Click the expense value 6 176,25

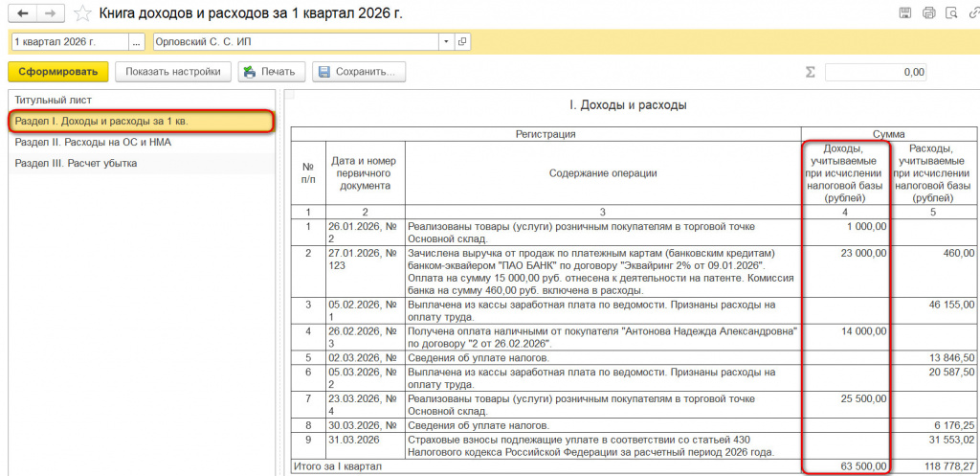pyautogui.click(x=952, y=425)
